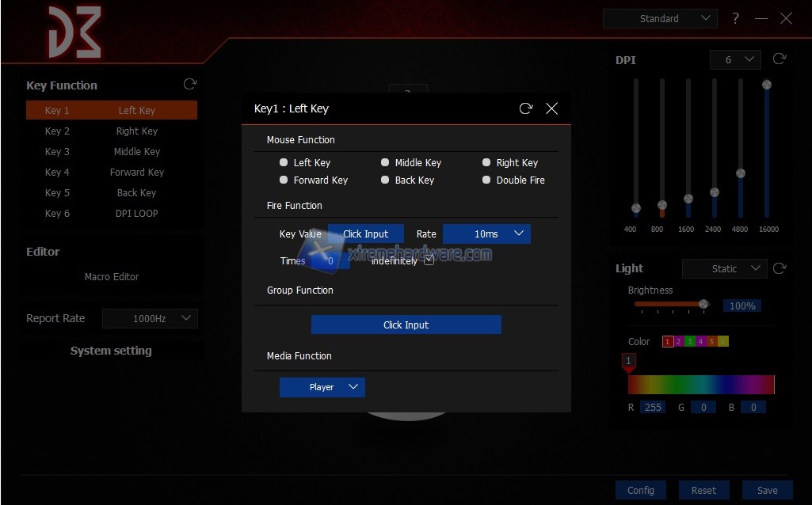Reset Key Function list with refresh icon
Viewport: 812px width, 505px height.
click(189, 84)
